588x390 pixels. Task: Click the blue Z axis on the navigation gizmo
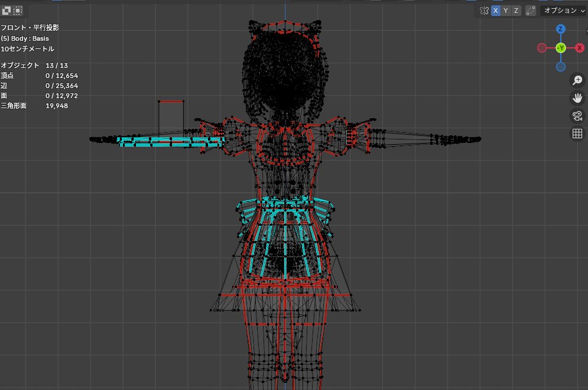click(x=560, y=28)
